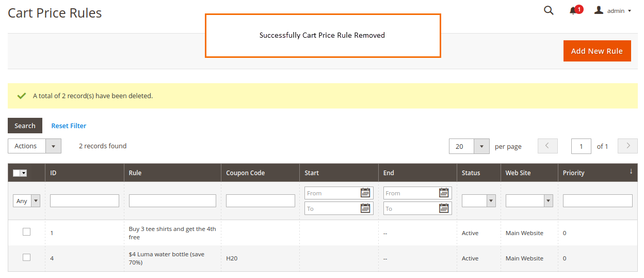
Task: Click the Rule filter text field
Action: 172,200
